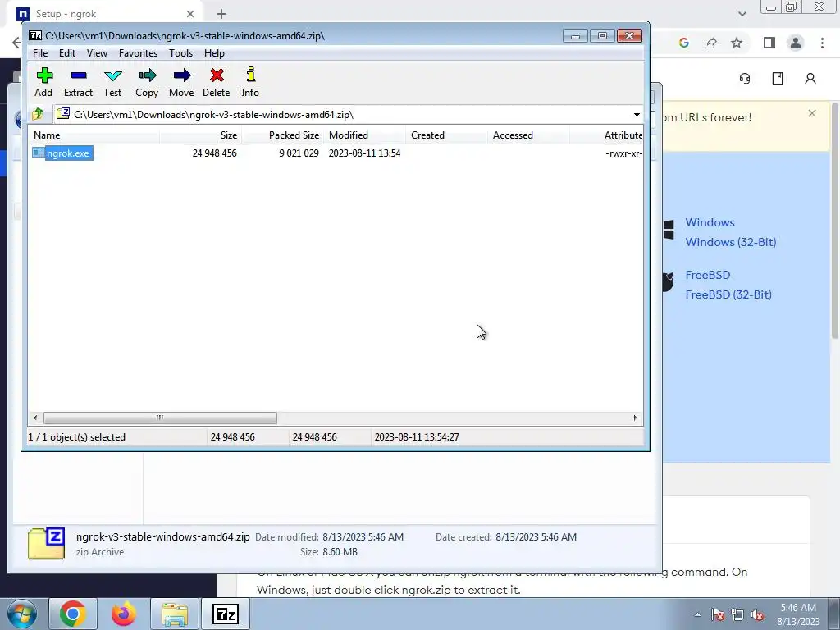Open the Help menu
Screen dimensions: 840x630
coord(214,53)
